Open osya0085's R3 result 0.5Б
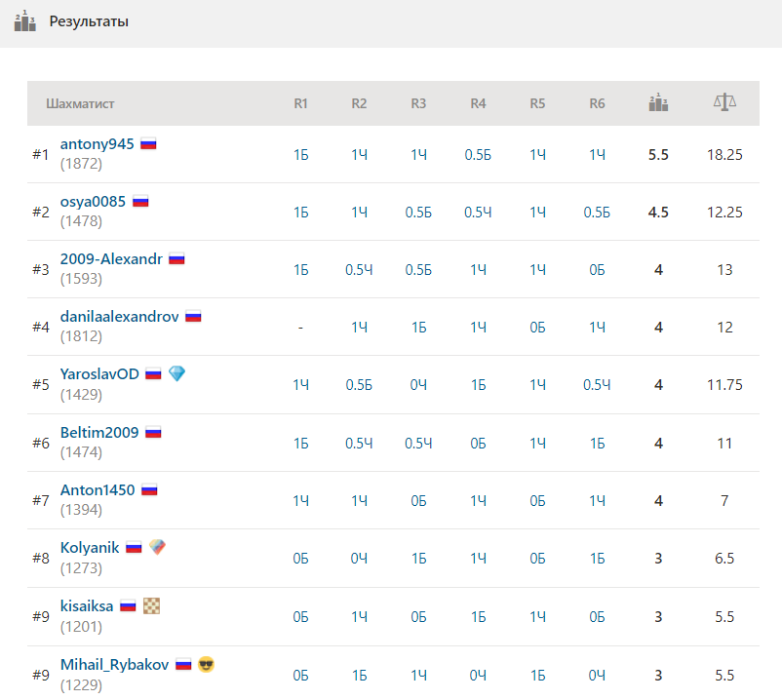The width and height of the screenshot is (782, 700). tap(418, 213)
